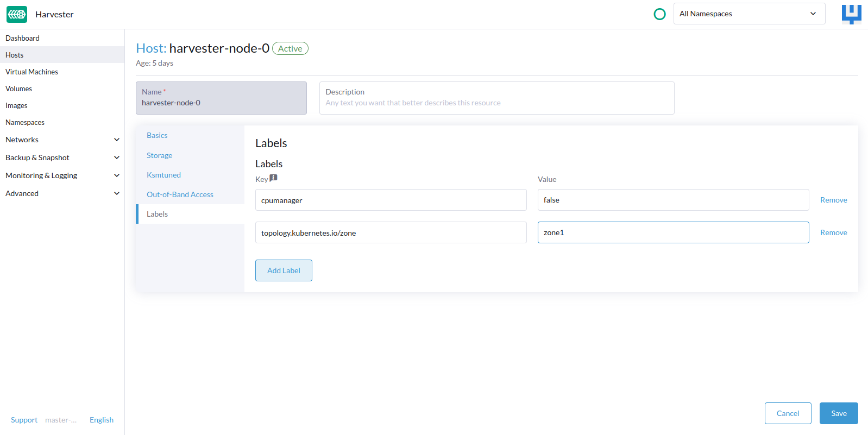This screenshot has width=868, height=435.
Task: Open the Storage tab
Action: (x=159, y=155)
